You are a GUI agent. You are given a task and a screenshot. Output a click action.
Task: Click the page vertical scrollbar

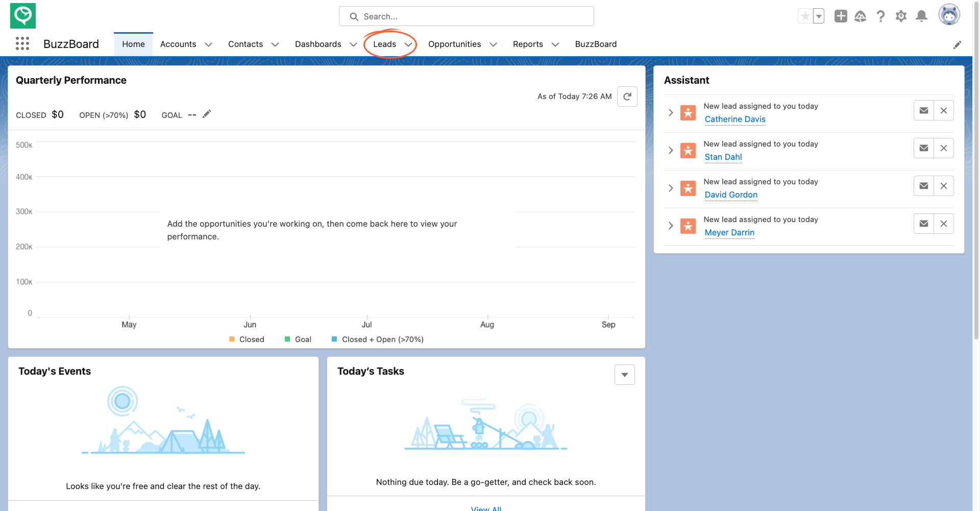tap(976, 170)
